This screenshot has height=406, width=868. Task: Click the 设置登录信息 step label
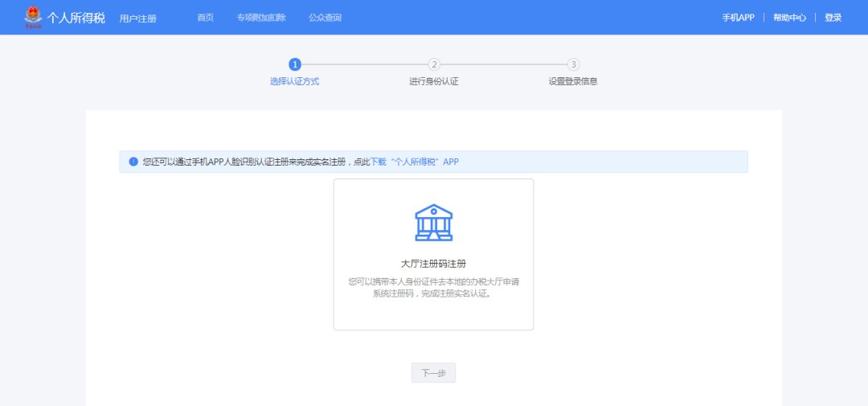(573, 81)
